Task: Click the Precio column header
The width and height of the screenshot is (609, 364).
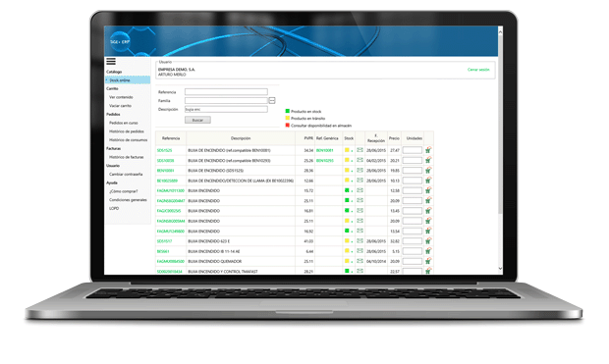Action: (x=394, y=138)
